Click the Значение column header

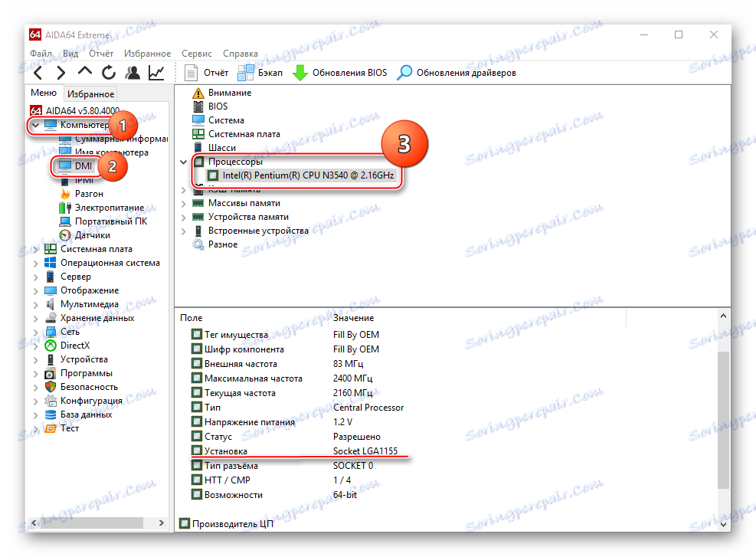[x=353, y=318]
